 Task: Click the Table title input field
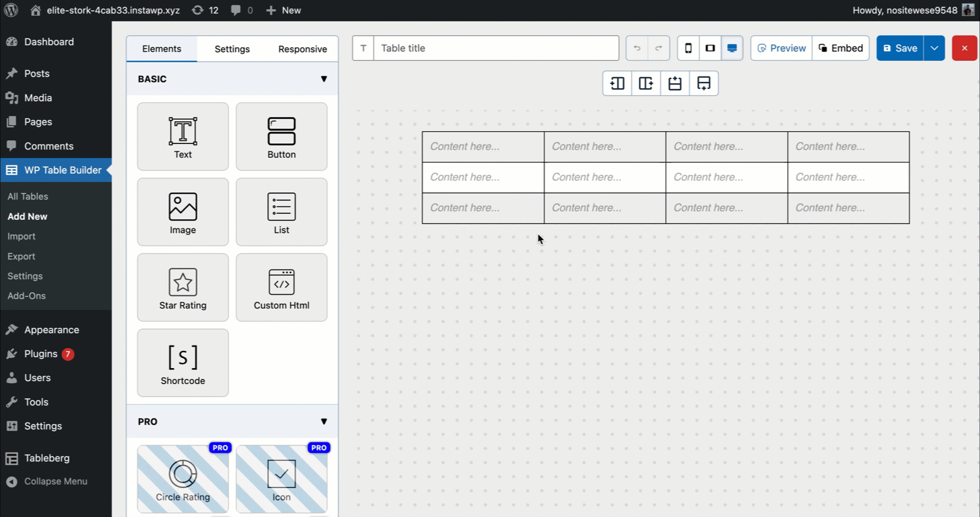[x=496, y=48]
